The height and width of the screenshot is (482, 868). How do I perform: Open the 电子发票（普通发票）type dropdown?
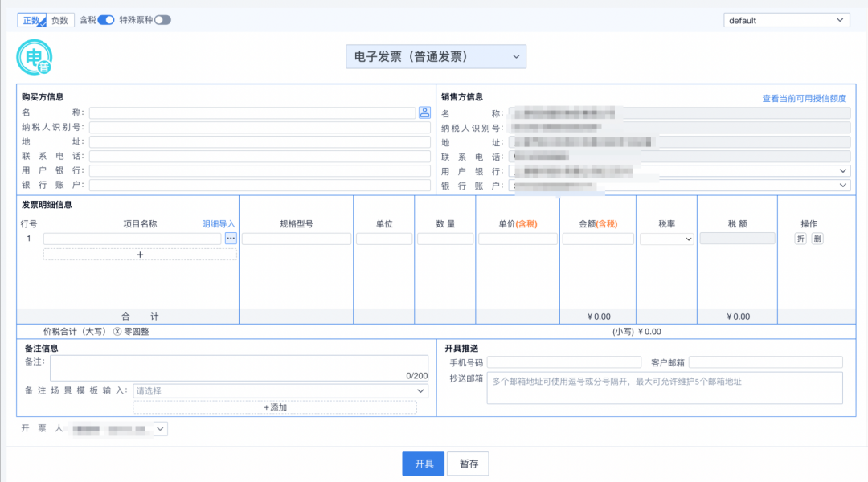(x=436, y=56)
